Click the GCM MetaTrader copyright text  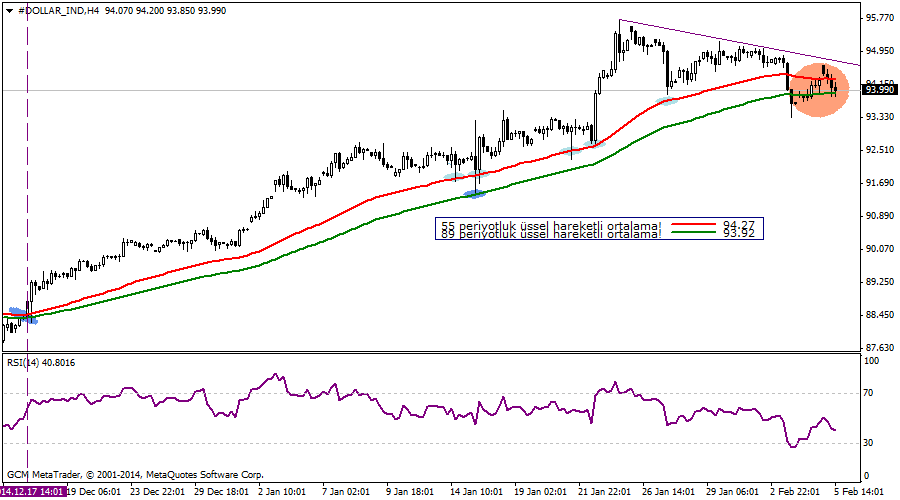tap(135, 475)
